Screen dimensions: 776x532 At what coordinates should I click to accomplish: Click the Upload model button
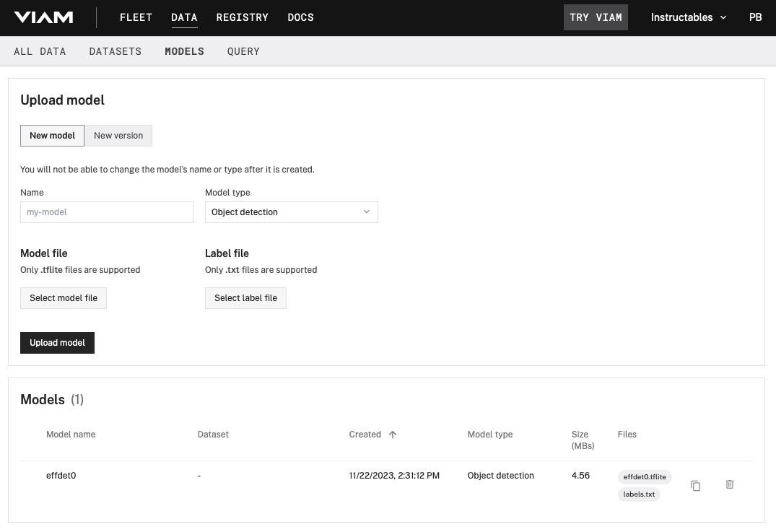pyautogui.click(x=58, y=342)
